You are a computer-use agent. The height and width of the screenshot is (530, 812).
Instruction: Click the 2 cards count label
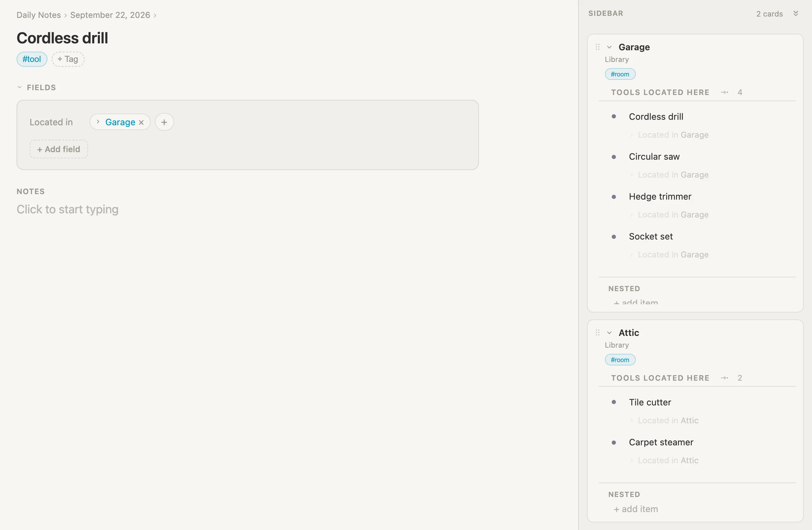769,14
